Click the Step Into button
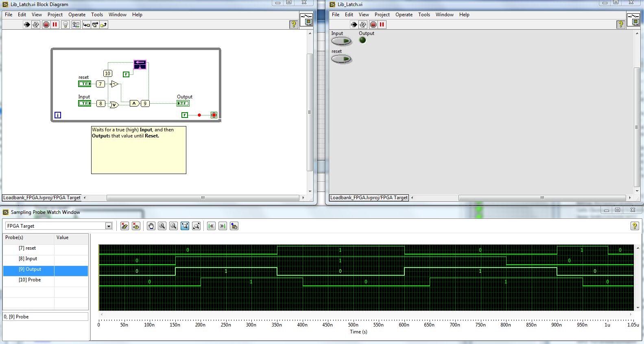 (86, 25)
